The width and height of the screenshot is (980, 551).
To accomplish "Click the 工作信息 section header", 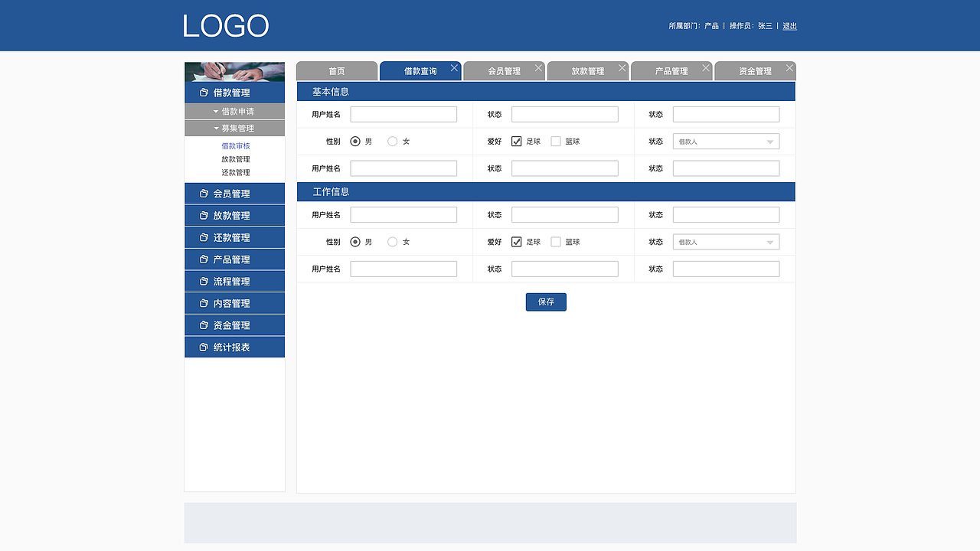I will [x=546, y=192].
